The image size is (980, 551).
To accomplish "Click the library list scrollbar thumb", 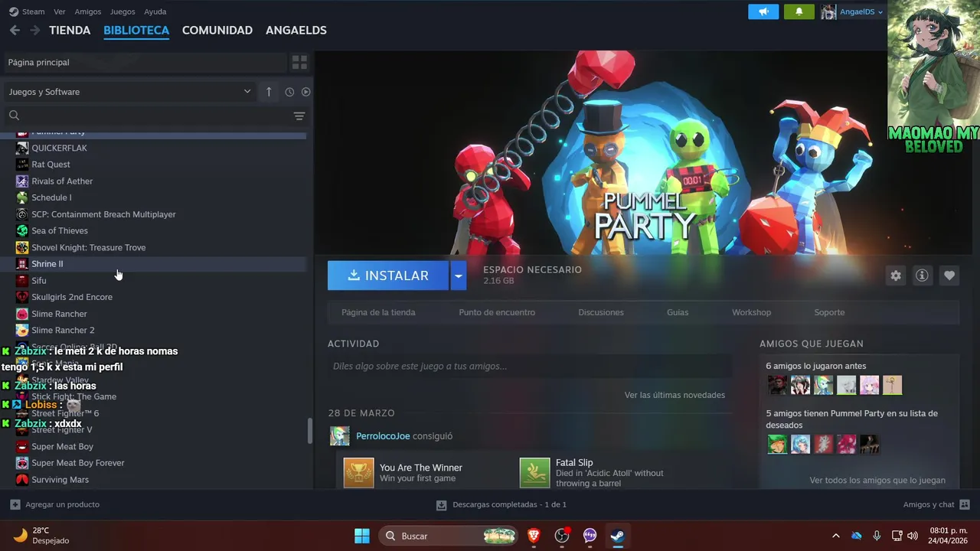I will (x=310, y=431).
